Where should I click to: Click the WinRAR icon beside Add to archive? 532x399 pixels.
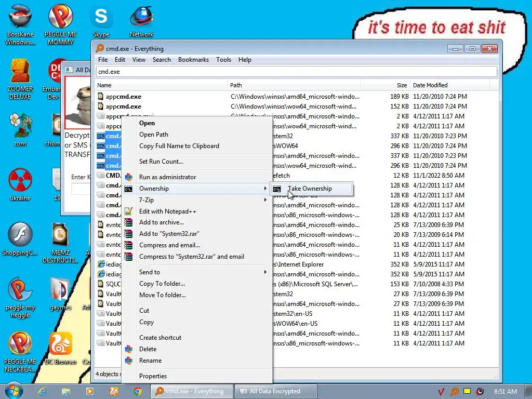(128, 222)
